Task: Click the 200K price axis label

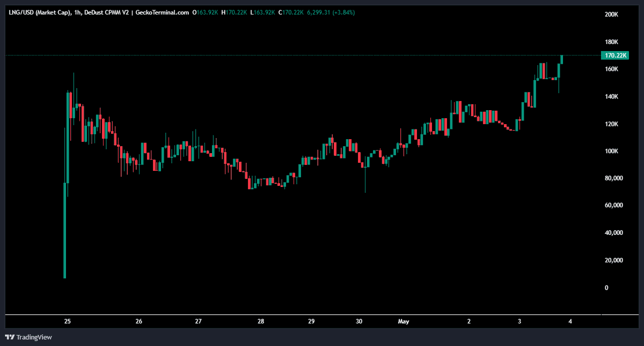Action: coord(611,15)
